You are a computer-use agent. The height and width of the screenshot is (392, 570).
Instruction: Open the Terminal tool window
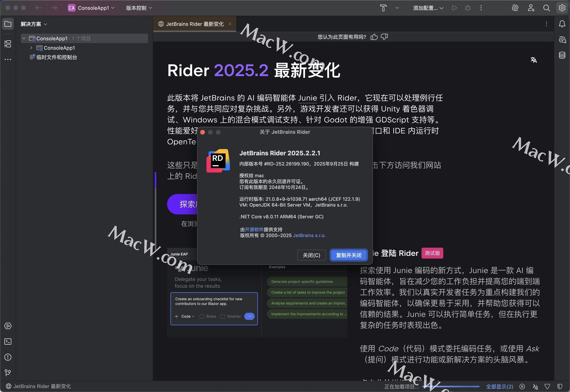tap(8, 342)
